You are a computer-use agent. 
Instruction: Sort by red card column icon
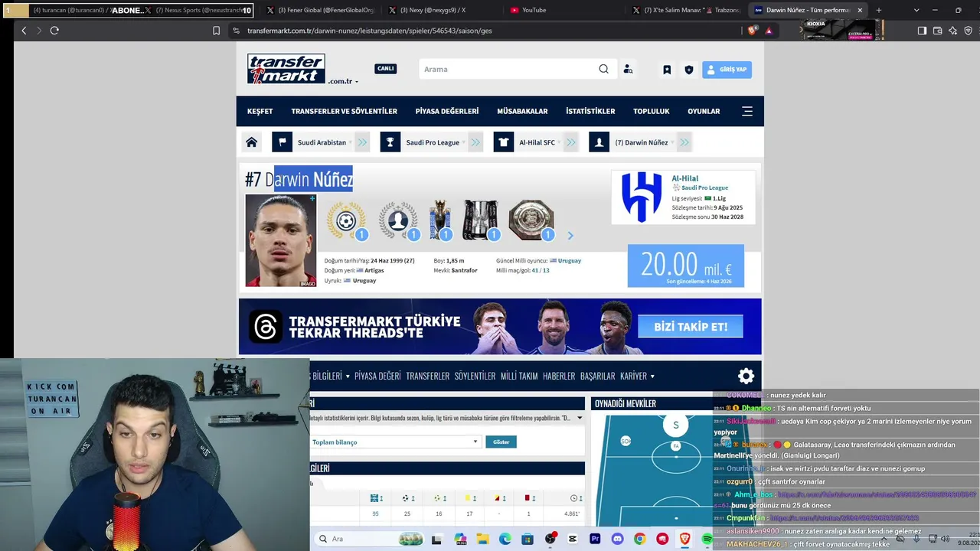pos(529,498)
